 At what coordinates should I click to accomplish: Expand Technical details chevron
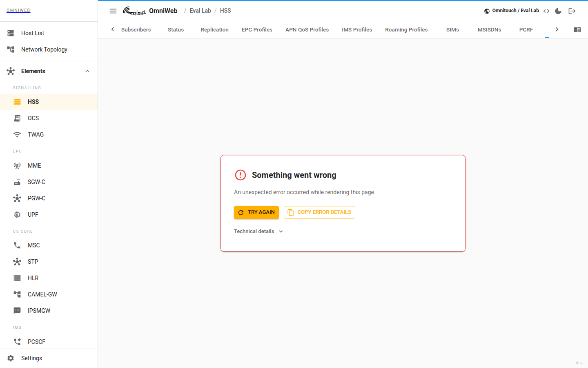tap(281, 231)
